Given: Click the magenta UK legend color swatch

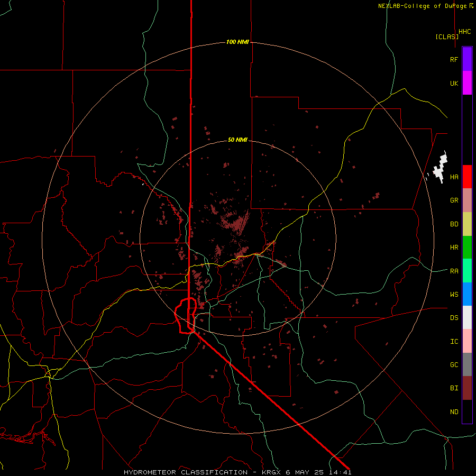Looking at the screenshot, I should [467, 83].
